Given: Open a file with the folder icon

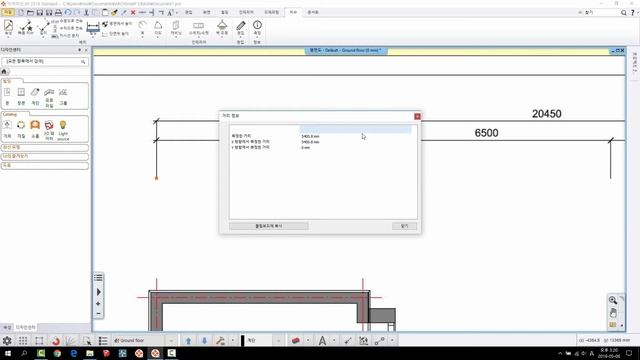Looking at the screenshot, I should pyautogui.click(x=30, y=13).
